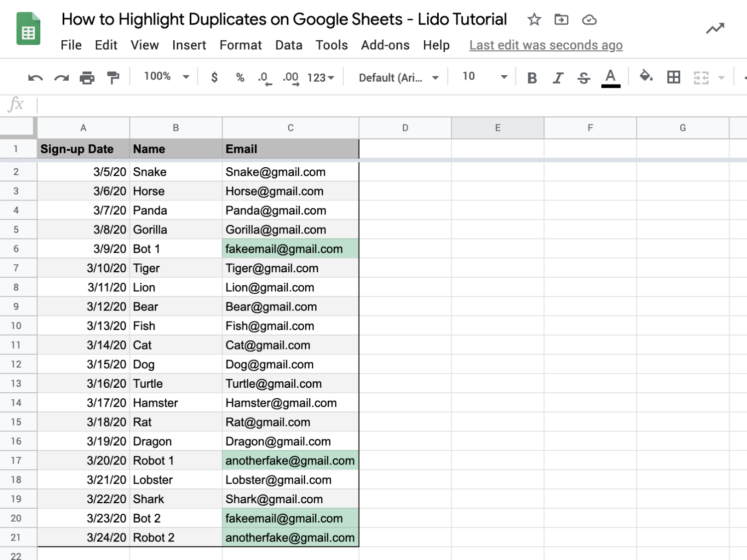Click the Last edit was seconds ago link
The height and width of the screenshot is (560, 747).
point(545,45)
